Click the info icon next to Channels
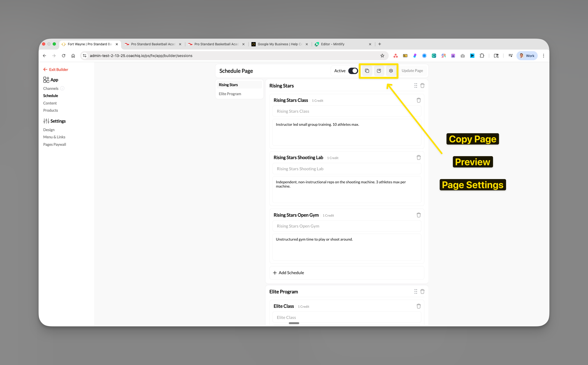The width and height of the screenshot is (588, 365). click(x=62, y=88)
